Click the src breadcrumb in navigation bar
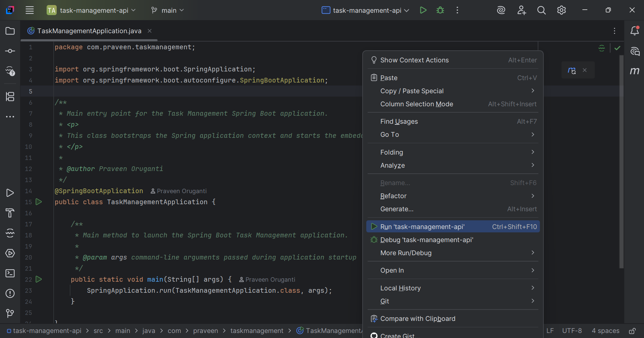644x338 pixels. (98, 331)
